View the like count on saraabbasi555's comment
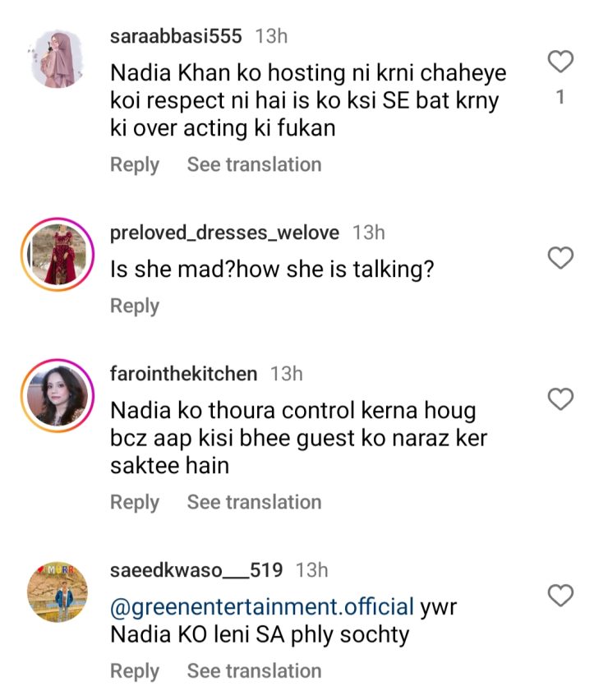Image resolution: width=608 pixels, height=700 pixels. tap(560, 98)
